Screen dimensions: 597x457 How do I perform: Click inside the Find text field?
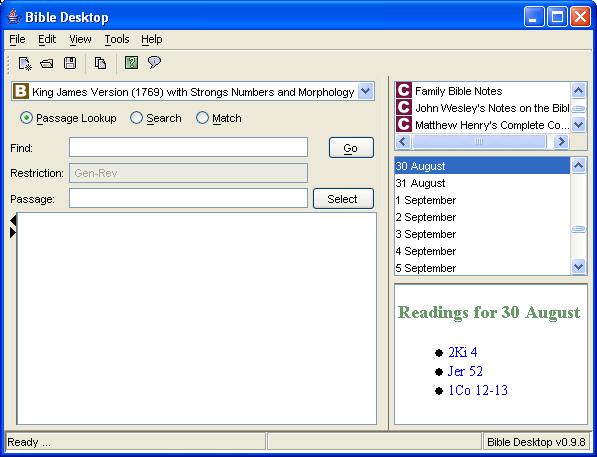pyautogui.click(x=188, y=147)
